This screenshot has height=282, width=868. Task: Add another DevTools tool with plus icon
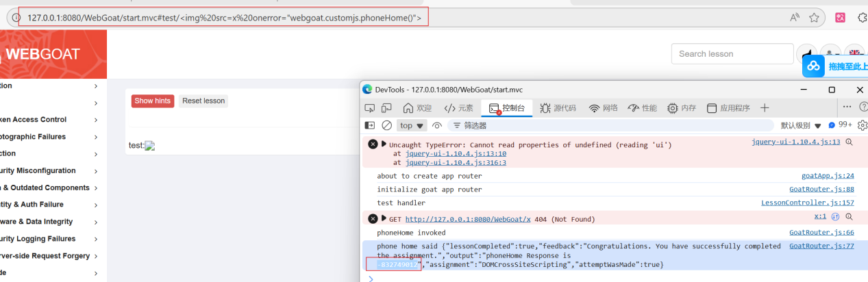click(765, 108)
